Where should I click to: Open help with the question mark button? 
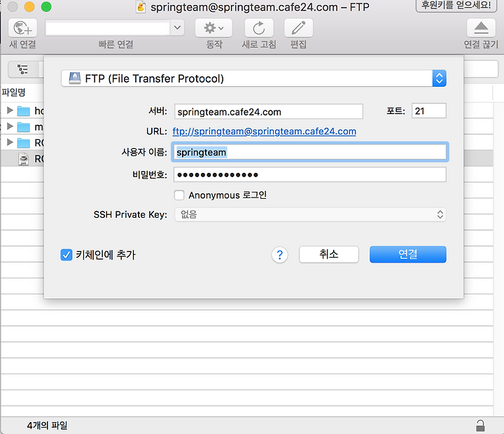click(279, 255)
